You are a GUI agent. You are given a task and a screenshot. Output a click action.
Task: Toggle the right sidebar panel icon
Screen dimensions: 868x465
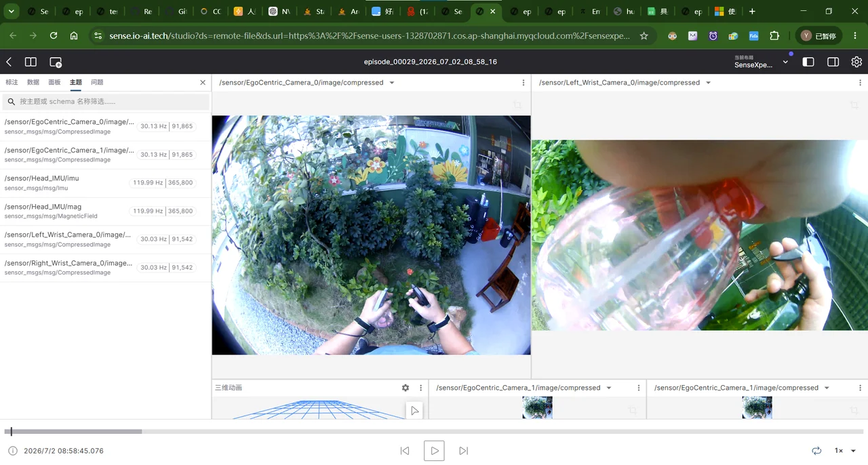coord(833,62)
